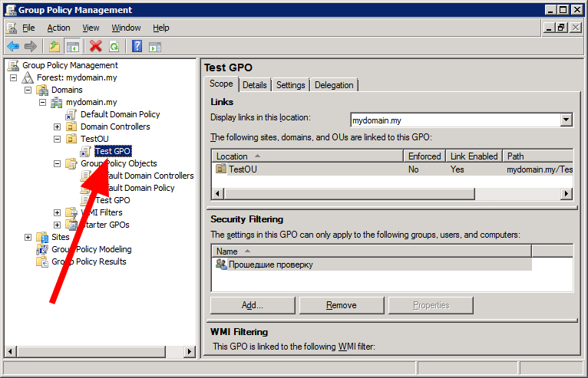Select Group Policy Modeling in tree
This screenshot has width=588, height=378.
point(91,249)
